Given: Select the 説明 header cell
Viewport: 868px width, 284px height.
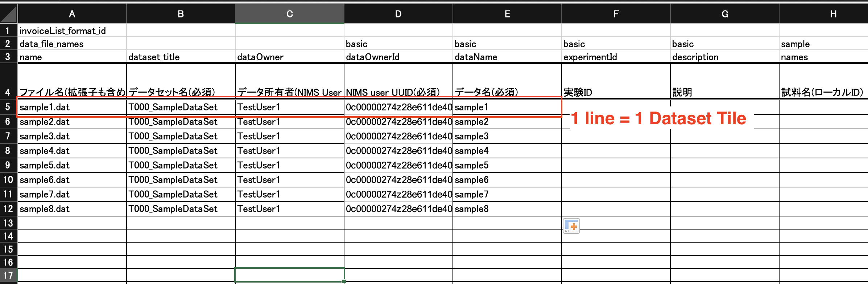Looking at the screenshot, I should click(724, 92).
